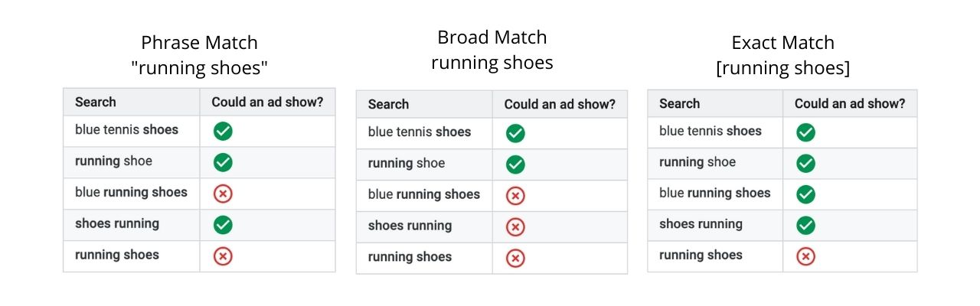Click Broad Match check icon for blue tennis shoes

click(515, 133)
